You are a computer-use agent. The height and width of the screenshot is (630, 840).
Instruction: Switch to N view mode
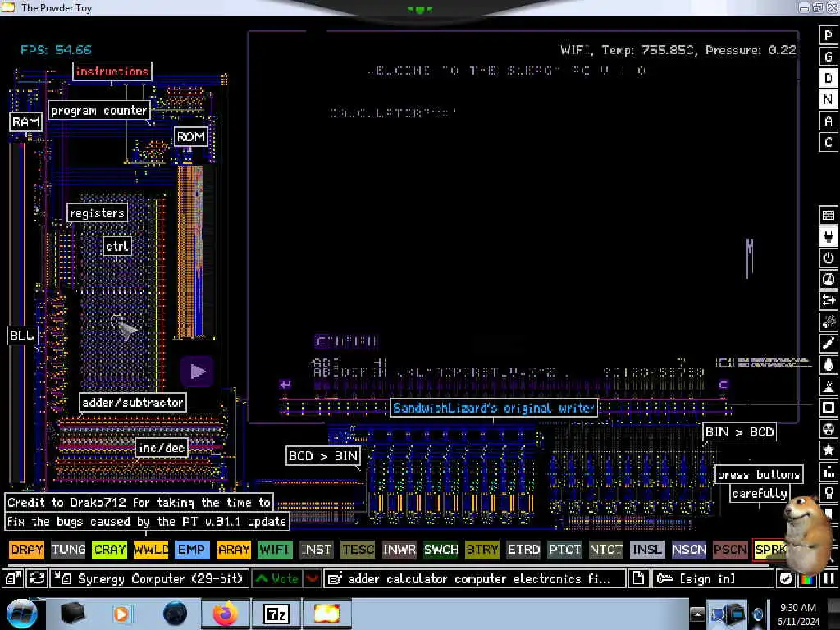coord(829,99)
